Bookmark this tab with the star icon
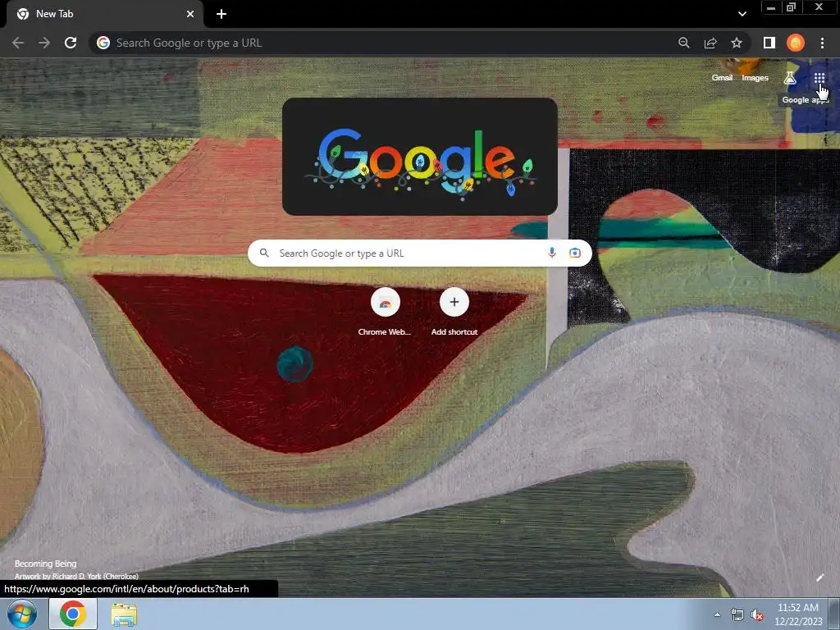Image resolution: width=840 pixels, height=630 pixels. tap(737, 43)
